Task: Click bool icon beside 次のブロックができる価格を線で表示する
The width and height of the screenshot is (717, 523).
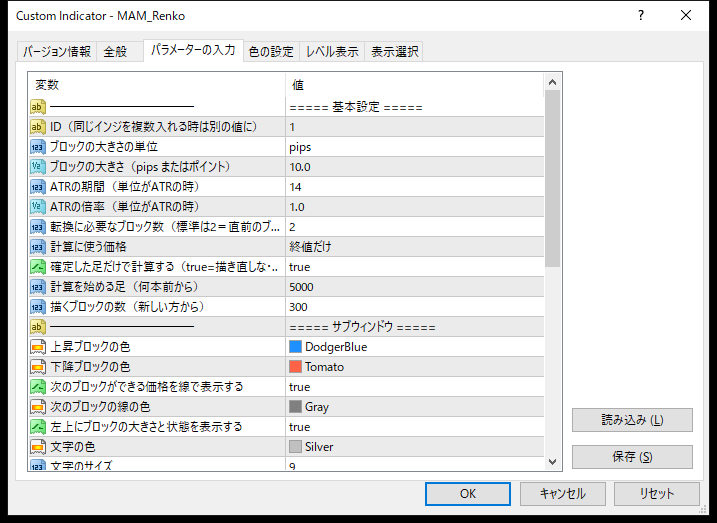Action: [x=38, y=387]
